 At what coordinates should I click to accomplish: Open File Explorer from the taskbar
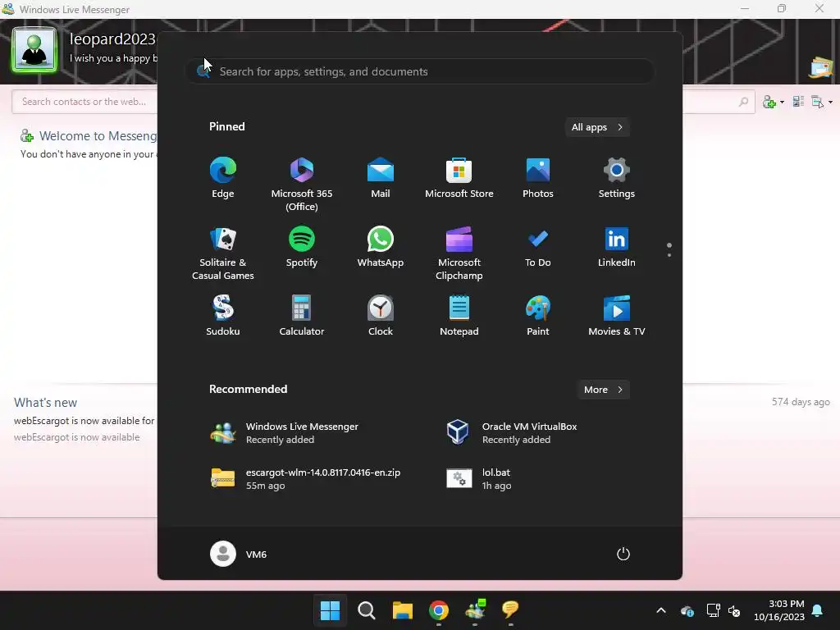point(402,610)
